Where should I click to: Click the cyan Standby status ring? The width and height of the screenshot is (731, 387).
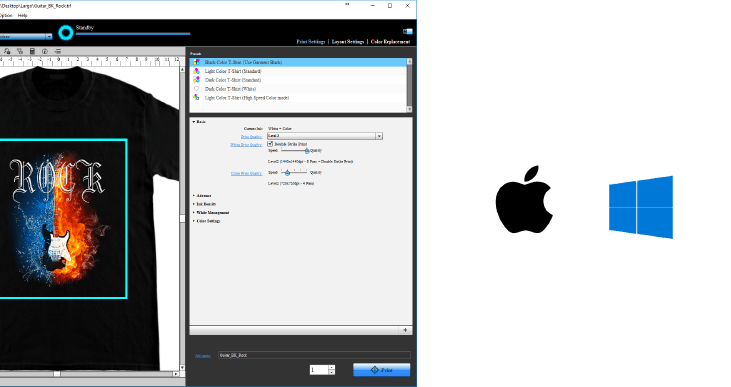click(x=66, y=33)
